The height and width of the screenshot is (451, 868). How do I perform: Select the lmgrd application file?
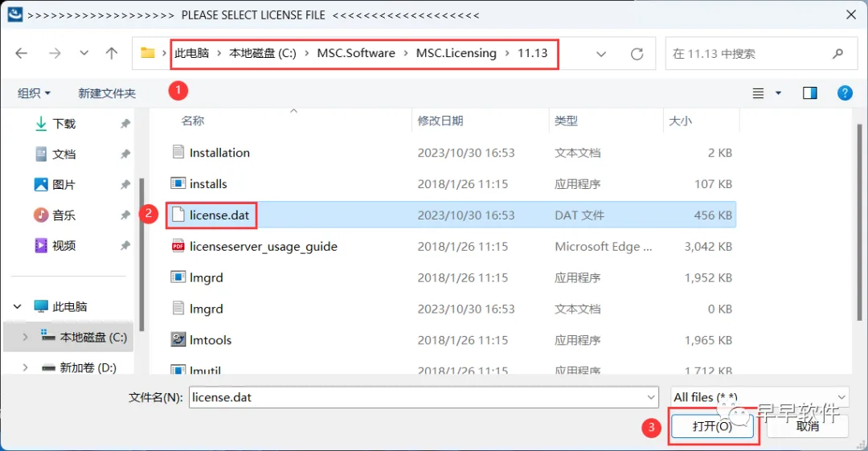[x=451, y=277]
